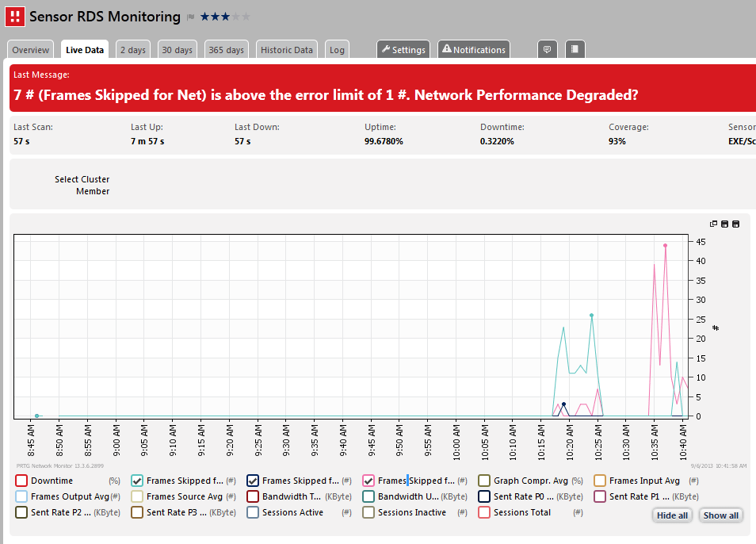Viewport: 756px width, 544px height.
Task: Set priority using the fourth grey star
Action: (x=235, y=17)
